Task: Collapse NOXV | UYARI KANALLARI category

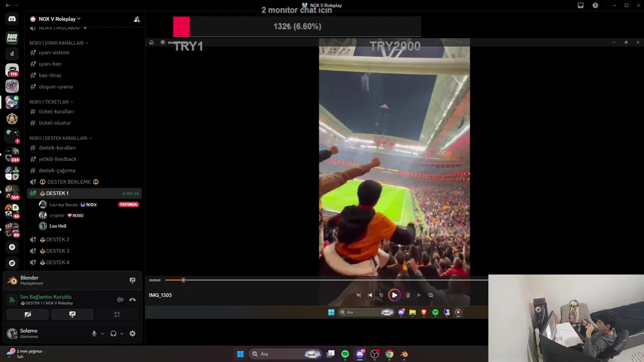Action: [x=59, y=43]
